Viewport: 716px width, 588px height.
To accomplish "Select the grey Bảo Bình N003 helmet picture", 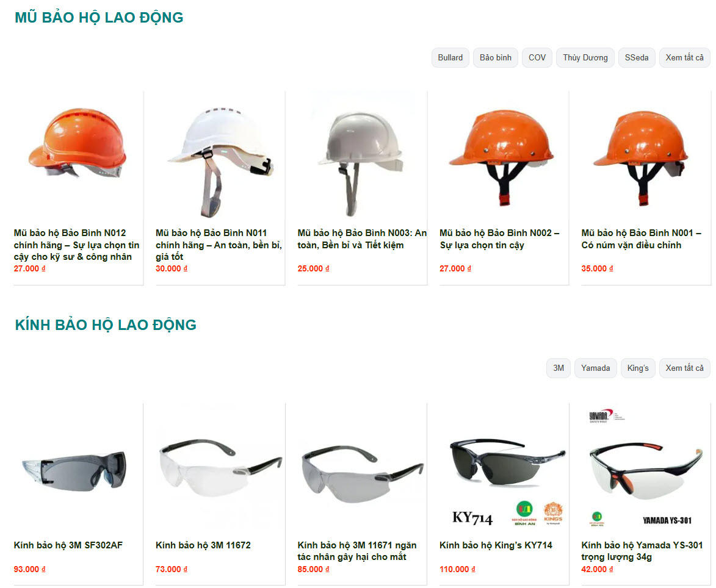I will (x=362, y=156).
